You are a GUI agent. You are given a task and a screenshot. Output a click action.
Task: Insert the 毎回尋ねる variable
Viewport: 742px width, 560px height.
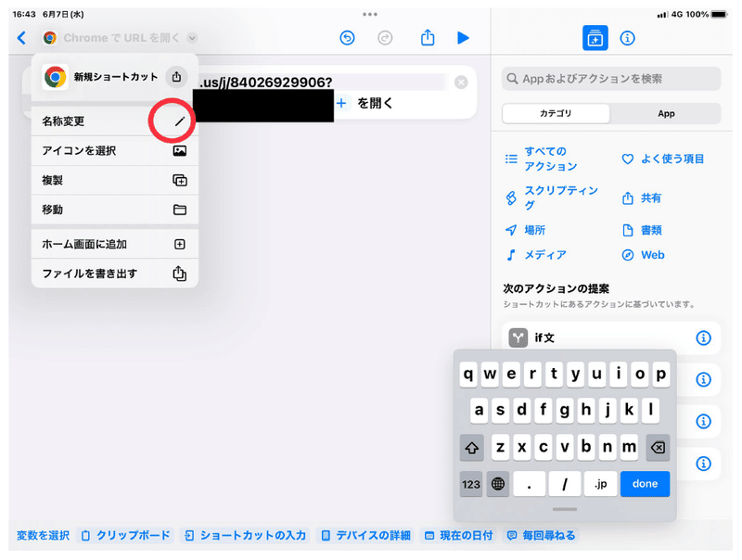(541, 535)
